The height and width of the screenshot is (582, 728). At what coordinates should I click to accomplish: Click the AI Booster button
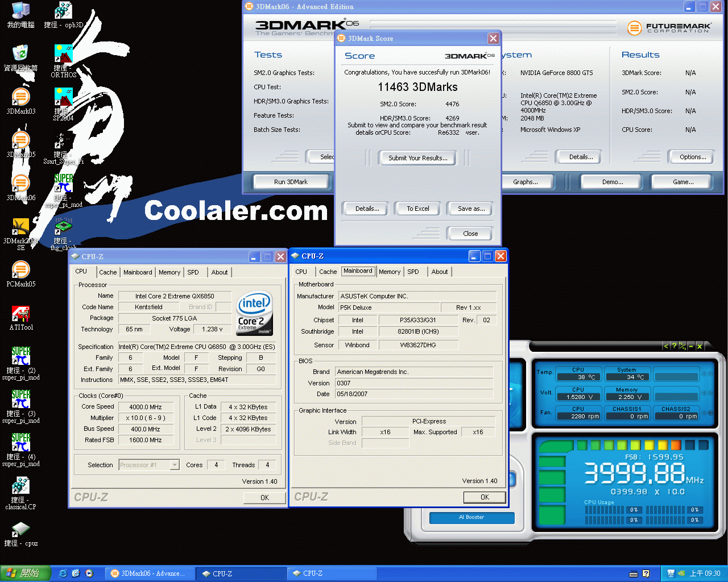coord(471,517)
